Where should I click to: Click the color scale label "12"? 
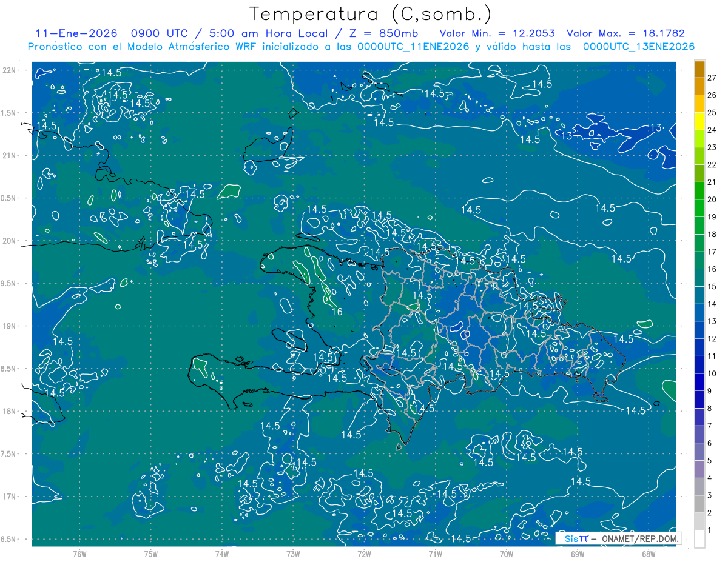(712, 339)
